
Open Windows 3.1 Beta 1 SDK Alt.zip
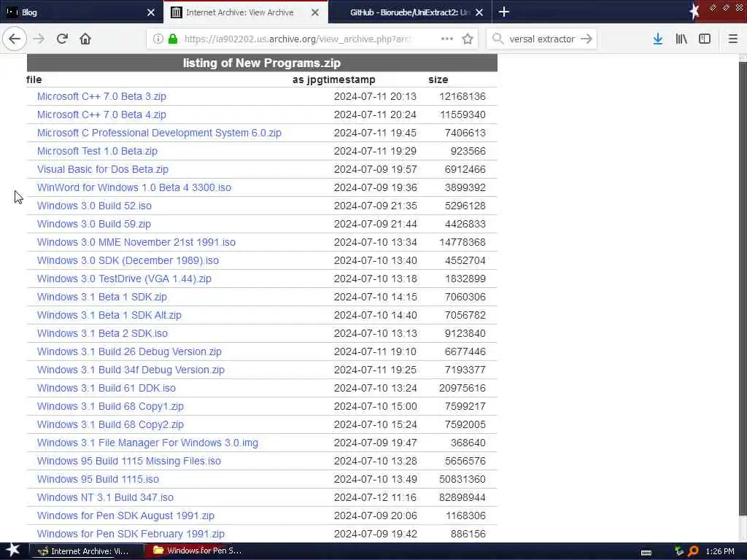109,315
